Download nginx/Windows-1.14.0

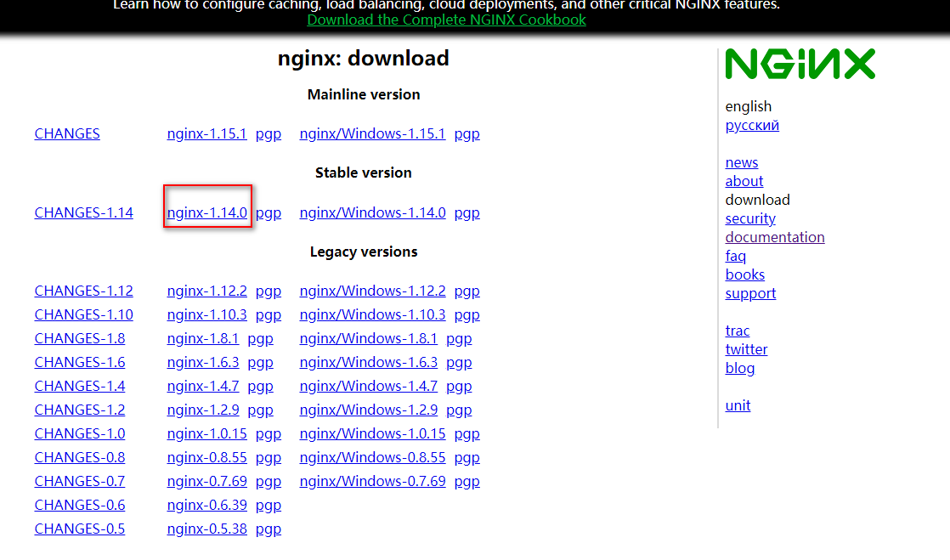373,212
